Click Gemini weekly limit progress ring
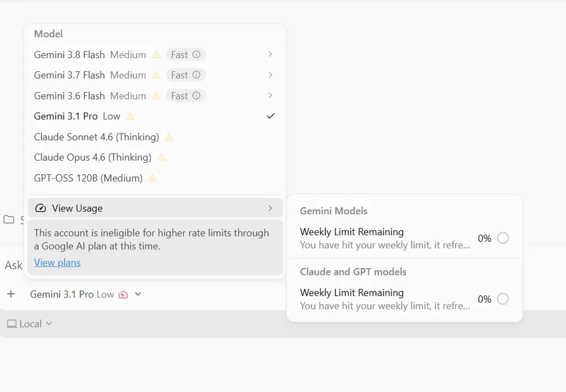This screenshot has height=392, width=566. pos(503,238)
